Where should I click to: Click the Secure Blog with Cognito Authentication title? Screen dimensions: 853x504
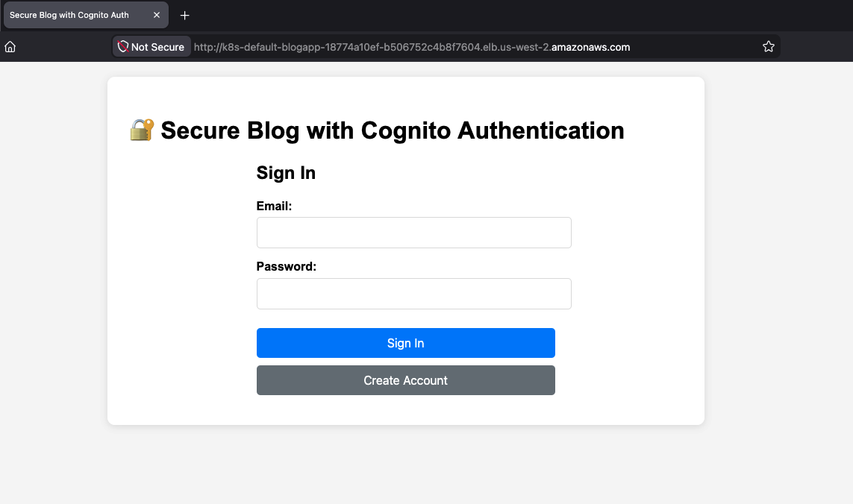coord(393,130)
